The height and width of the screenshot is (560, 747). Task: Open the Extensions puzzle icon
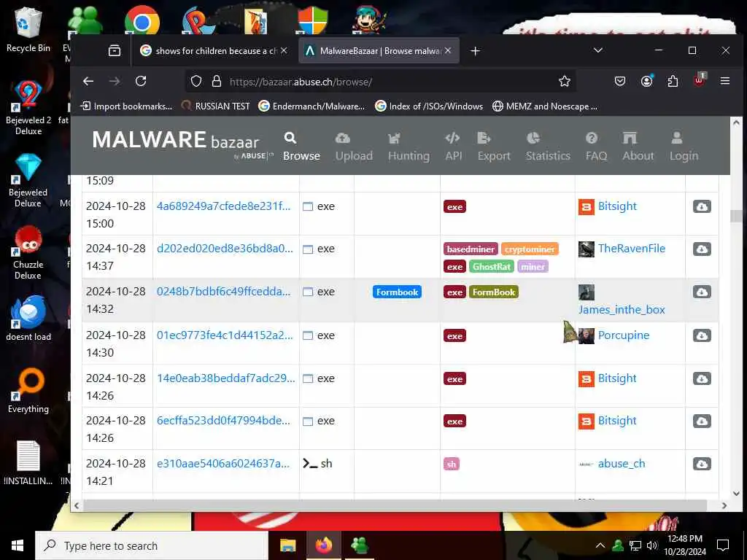[673, 82]
